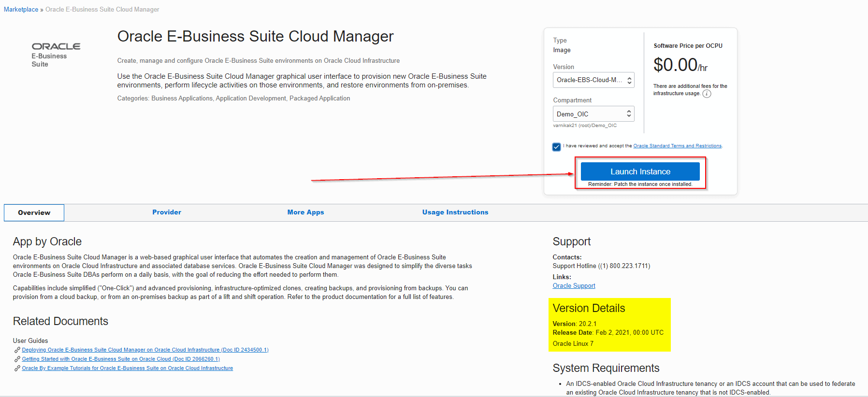Open Deploying Oracle E-Business Suite Cloud Manager doc
The height and width of the screenshot is (397, 868).
pos(145,350)
